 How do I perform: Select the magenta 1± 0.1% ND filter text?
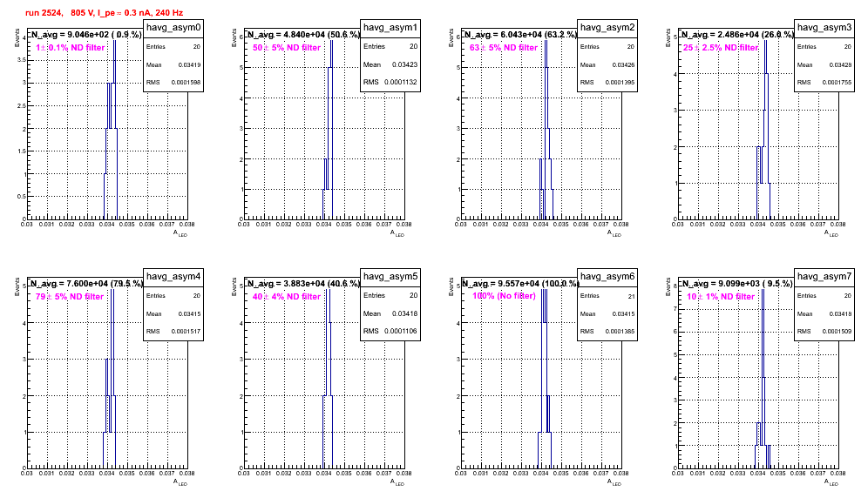tap(71, 48)
